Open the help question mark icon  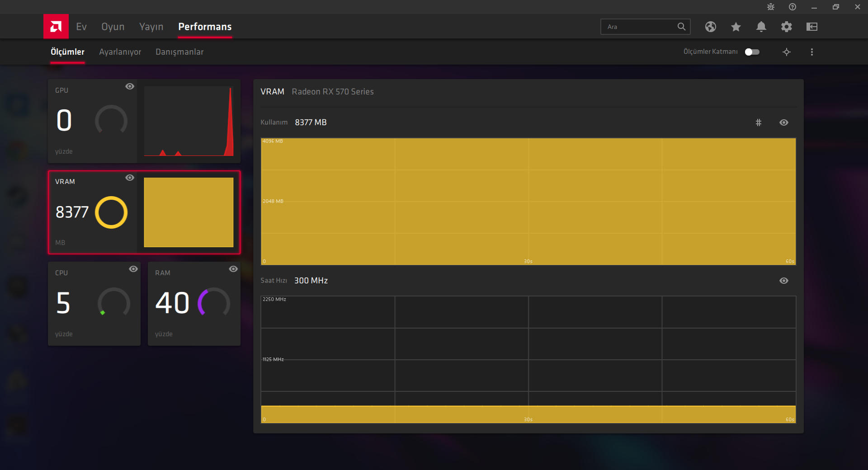(x=793, y=7)
